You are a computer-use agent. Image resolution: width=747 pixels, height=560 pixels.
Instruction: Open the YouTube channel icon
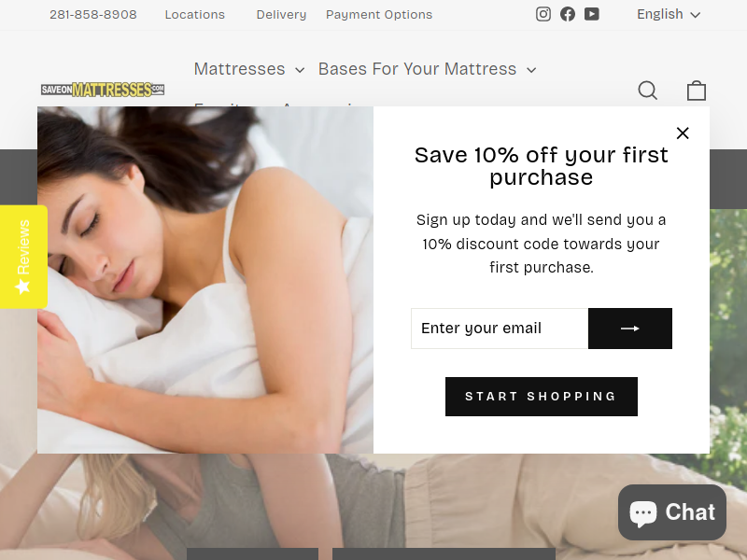592,14
